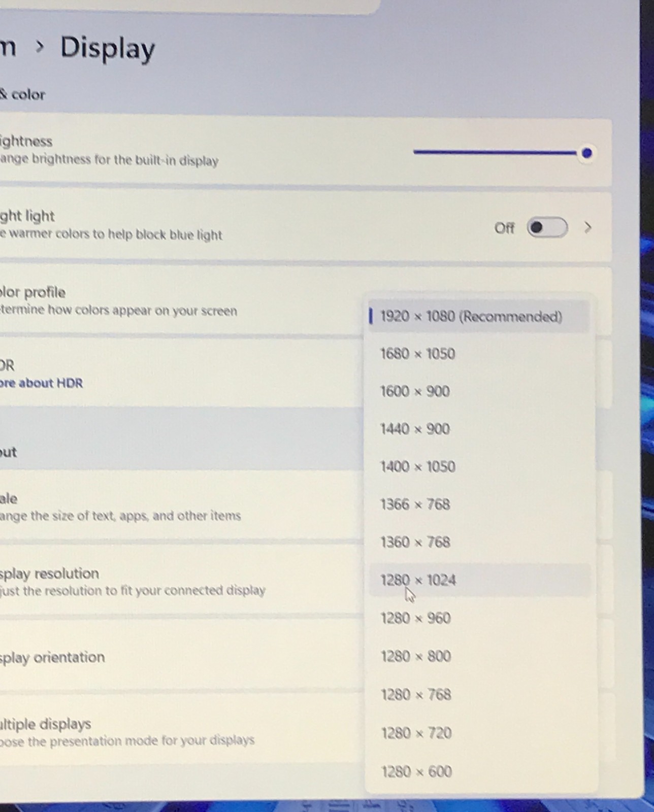Choose 1400 × 1050 resolution entry

(478, 466)
